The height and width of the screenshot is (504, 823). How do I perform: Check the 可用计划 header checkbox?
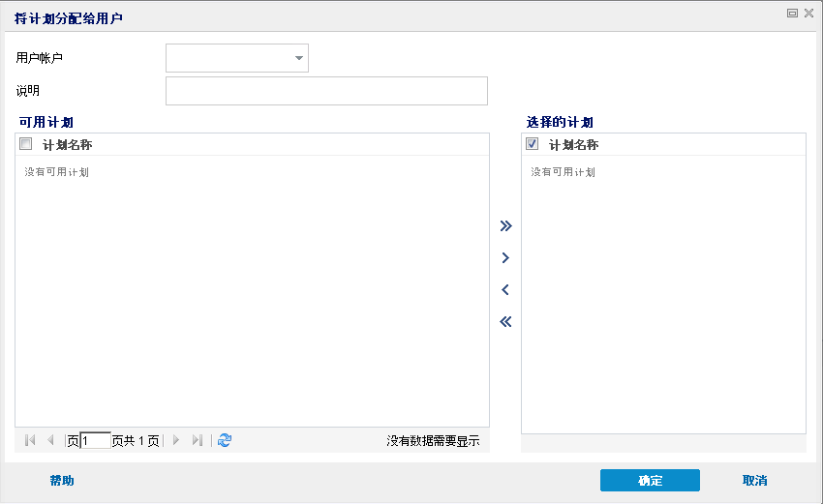[x=26, y=144]
